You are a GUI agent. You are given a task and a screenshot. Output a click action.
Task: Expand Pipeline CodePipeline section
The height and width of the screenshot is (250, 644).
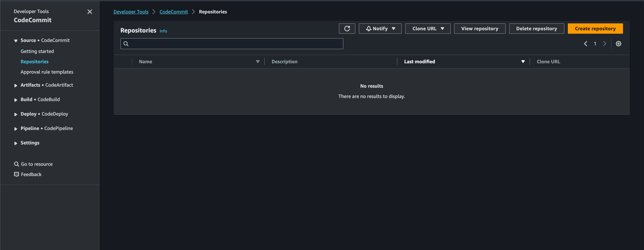point(16,128)
